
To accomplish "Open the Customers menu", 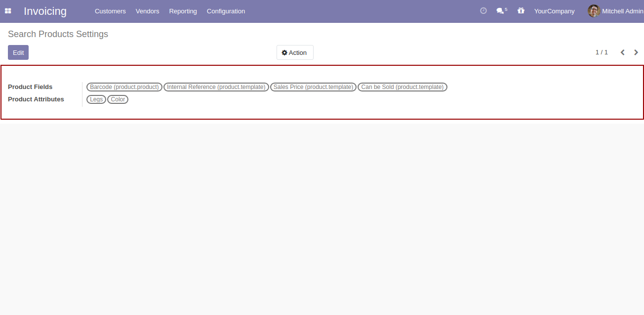I will 110,11.
